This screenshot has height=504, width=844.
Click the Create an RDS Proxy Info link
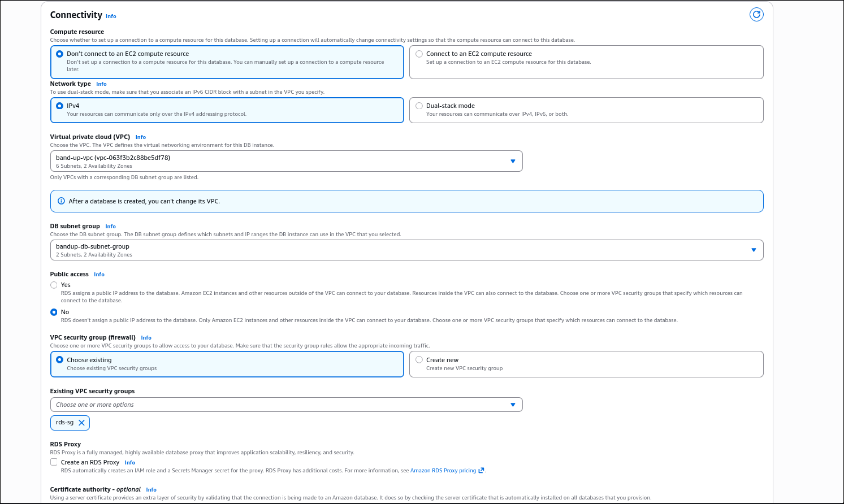coord(130,462)
